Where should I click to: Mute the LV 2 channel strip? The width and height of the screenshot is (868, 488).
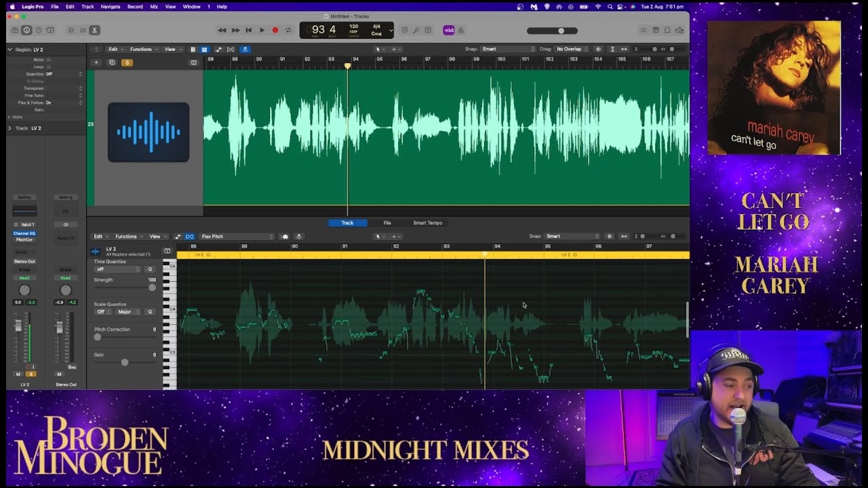click(18, 374)
